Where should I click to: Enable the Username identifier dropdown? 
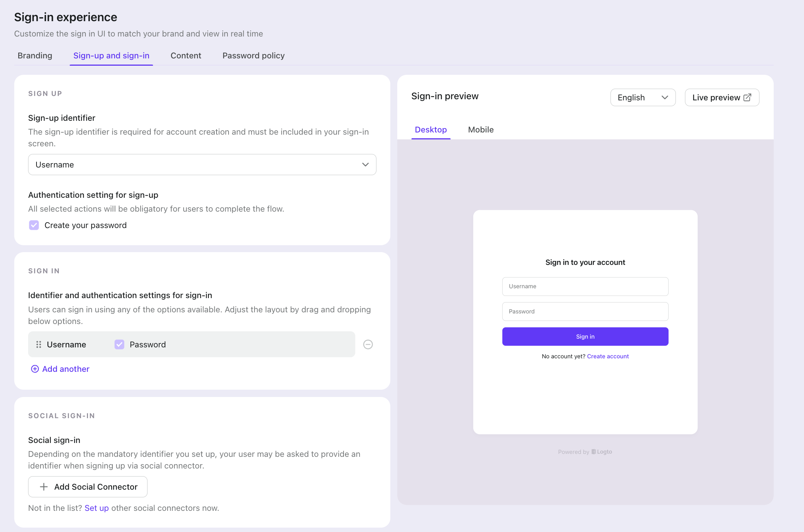point(202,165)
